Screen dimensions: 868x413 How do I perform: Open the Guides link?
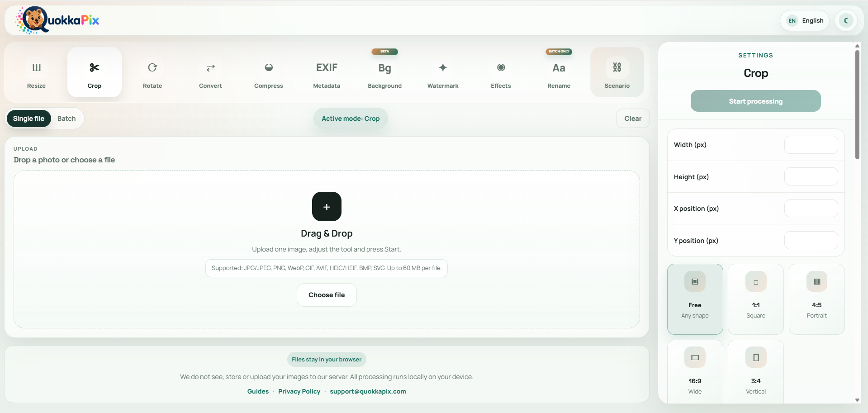pyautogui.click(x=258, y=391)
